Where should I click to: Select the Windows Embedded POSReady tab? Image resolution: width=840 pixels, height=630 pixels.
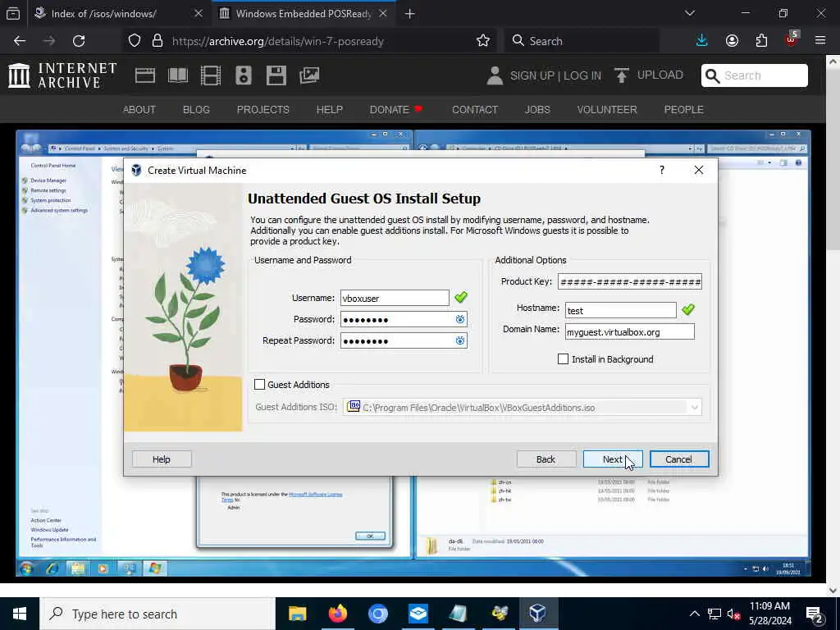[x=304, y=13]
